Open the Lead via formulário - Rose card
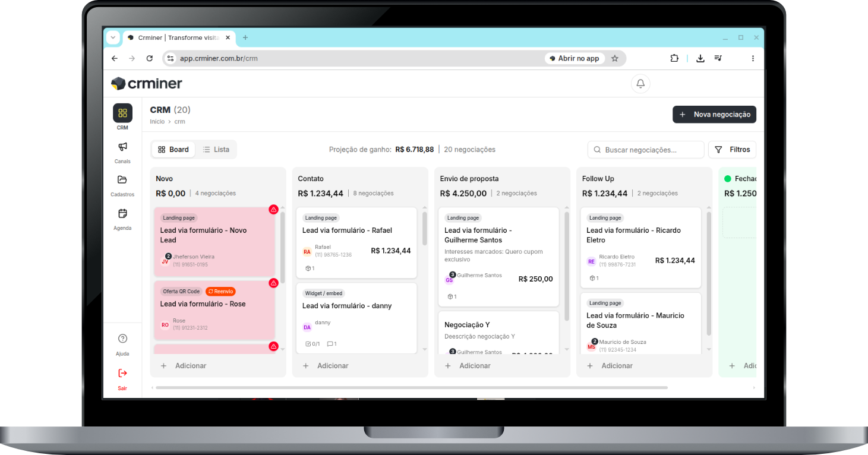The image size is (868, 455). (x=214, y=310)
